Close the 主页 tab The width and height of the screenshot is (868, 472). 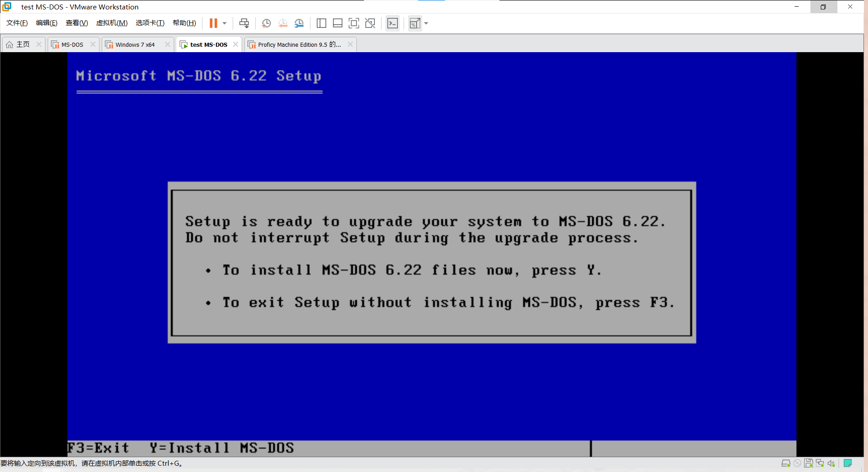39,45
